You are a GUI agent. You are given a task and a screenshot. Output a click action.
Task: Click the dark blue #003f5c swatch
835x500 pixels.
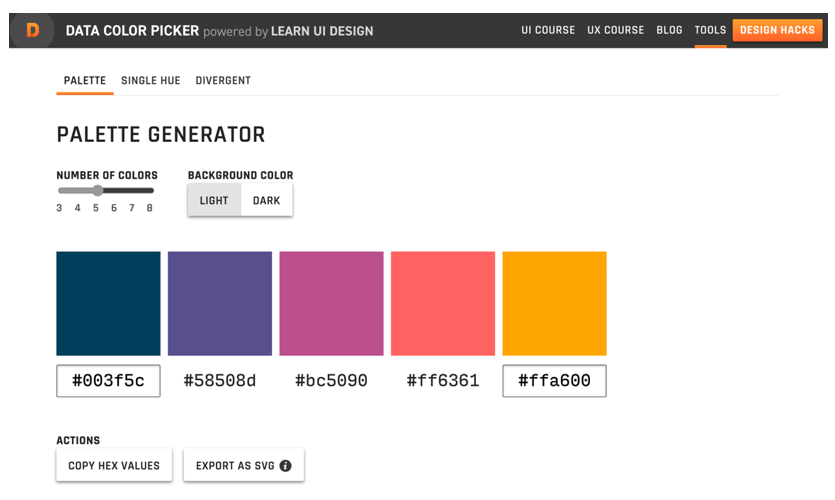(108, 303)
